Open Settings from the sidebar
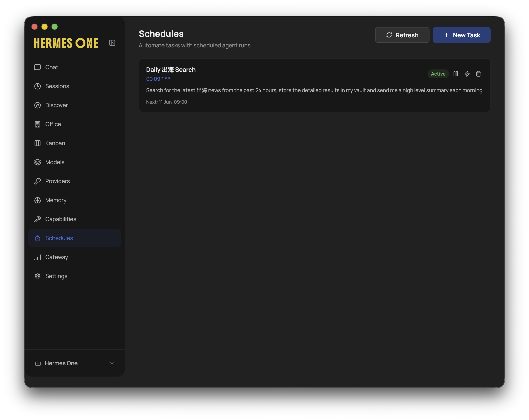 (x=75, y=276)
